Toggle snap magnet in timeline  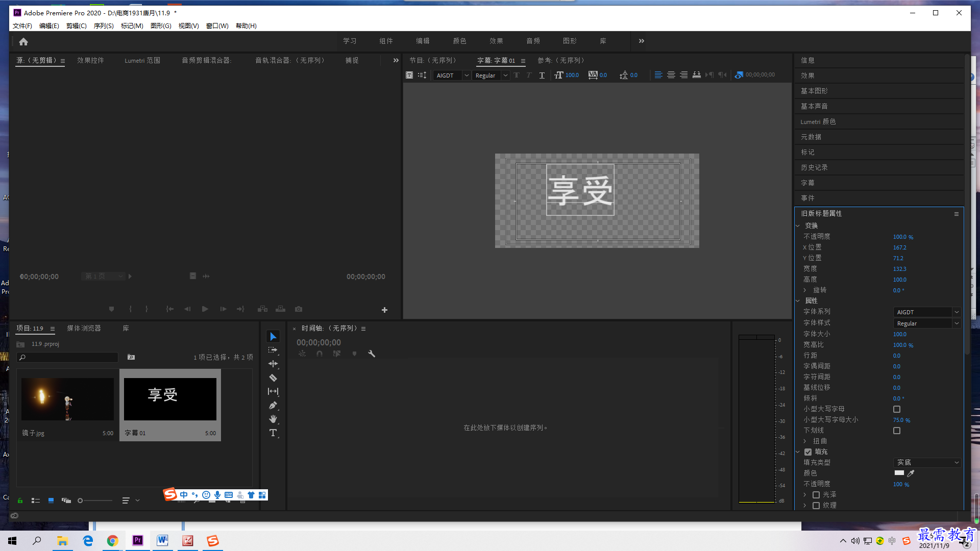click(x=320, y=354)
